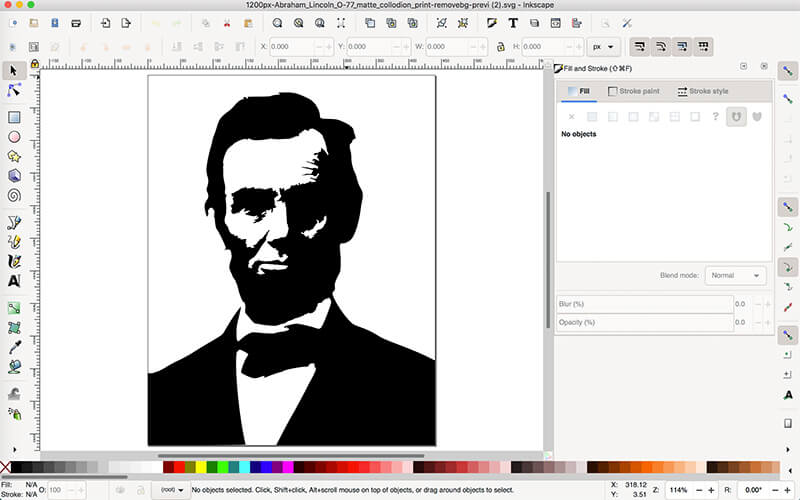Adjust the Blur percentage slider
800x500 pixels.
645,304
